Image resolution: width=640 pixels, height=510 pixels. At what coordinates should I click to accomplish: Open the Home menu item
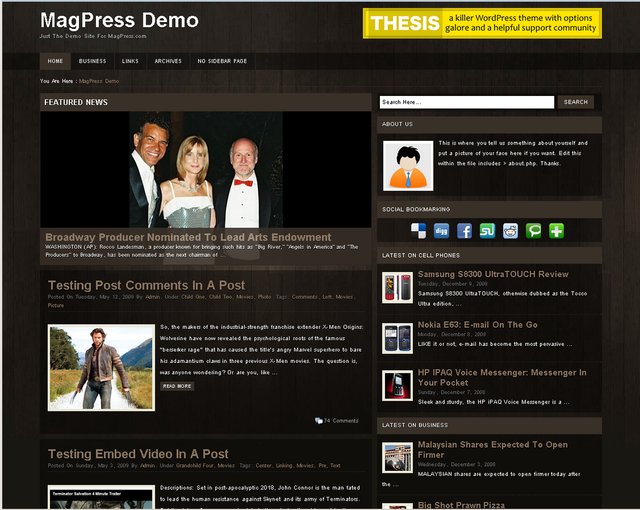coord(55,61)
